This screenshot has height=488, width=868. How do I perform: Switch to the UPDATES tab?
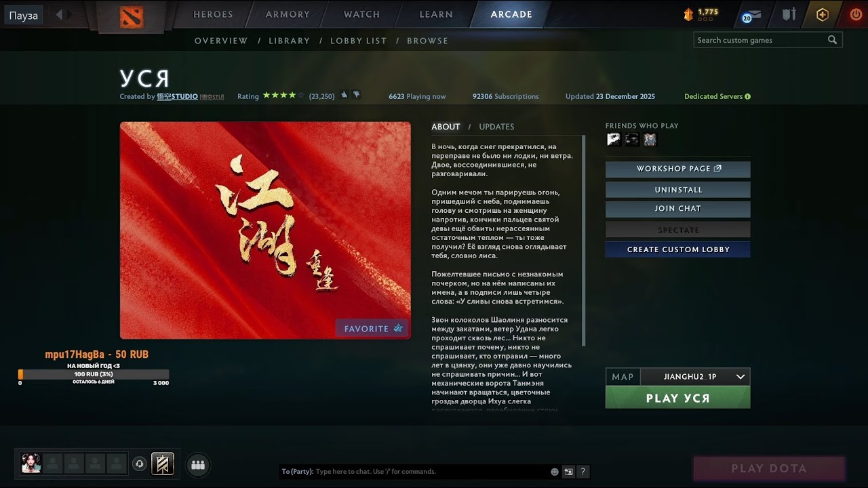[x=496, y=127]
